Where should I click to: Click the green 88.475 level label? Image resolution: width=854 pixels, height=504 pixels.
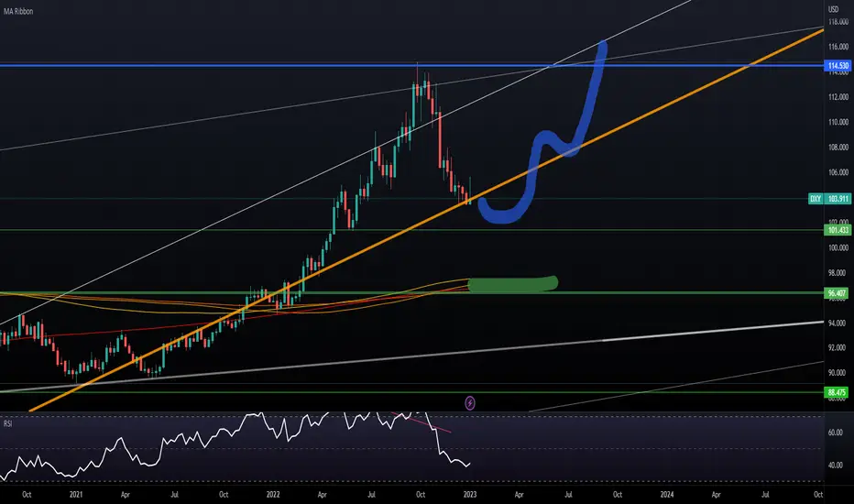(838, 392)
